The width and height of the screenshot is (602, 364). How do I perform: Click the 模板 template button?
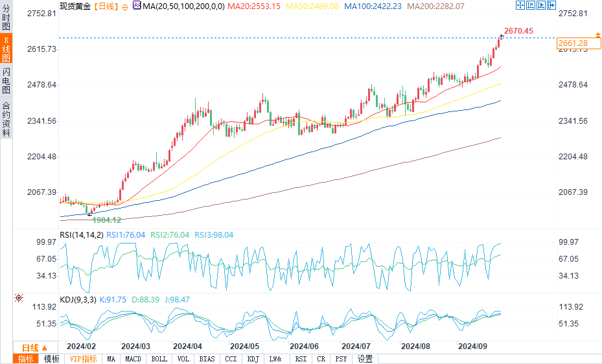[51, 359]
